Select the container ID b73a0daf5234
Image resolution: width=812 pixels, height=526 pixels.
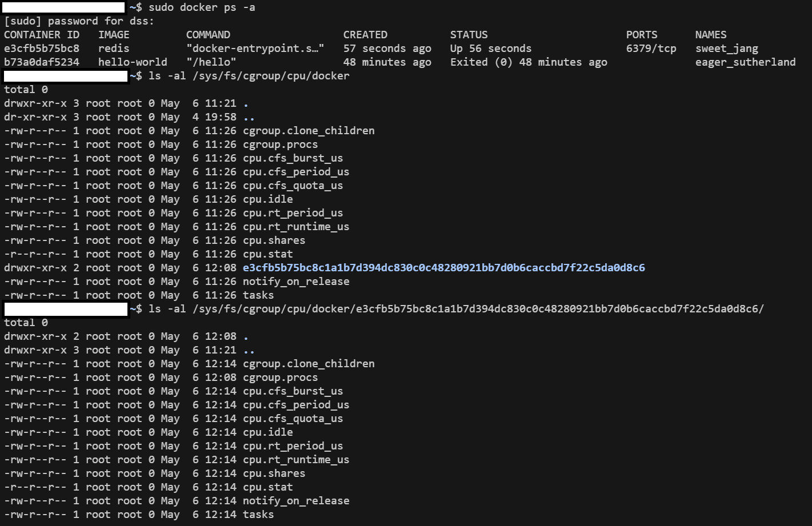point(42,62)
